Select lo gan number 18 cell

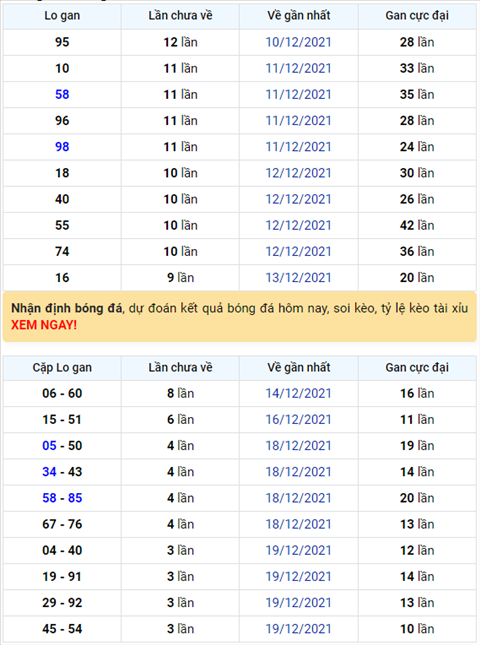62,173
